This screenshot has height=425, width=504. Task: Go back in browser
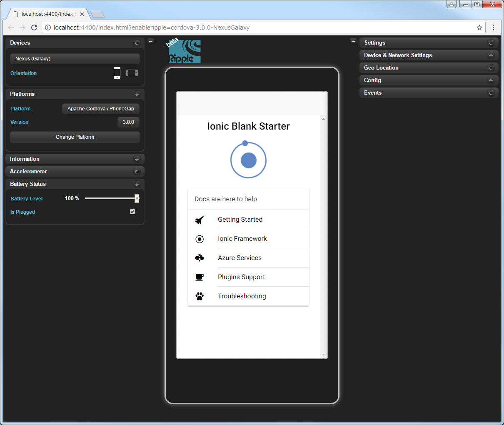pos(11,27)
